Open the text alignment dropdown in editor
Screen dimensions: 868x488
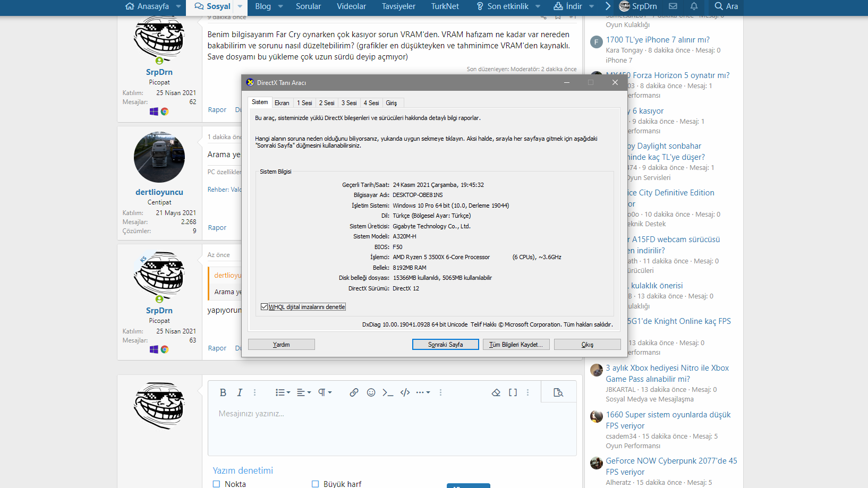click(x=304, y=392)
